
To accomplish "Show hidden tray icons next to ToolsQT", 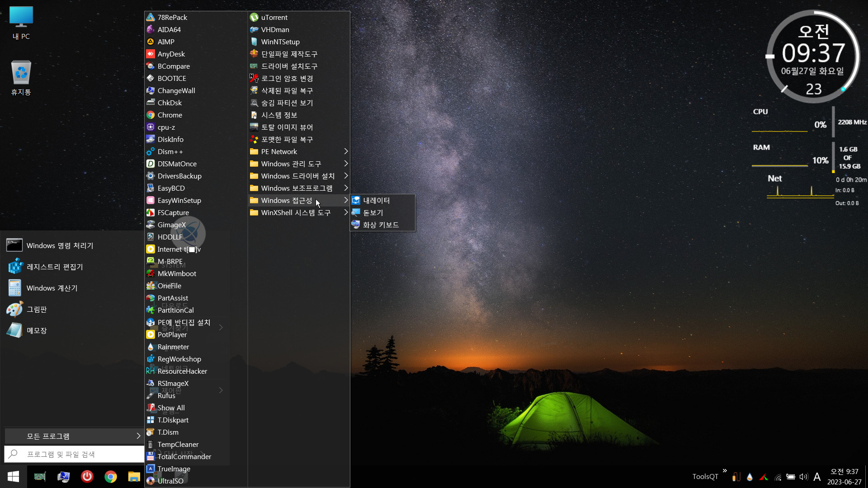I will [725, 471].
